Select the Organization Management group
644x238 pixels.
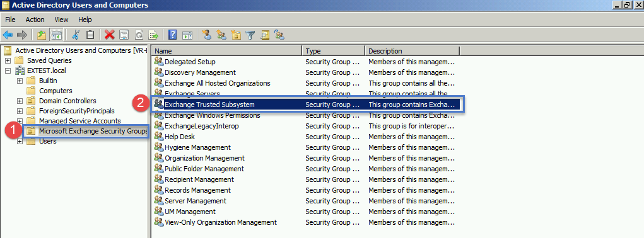[x=204, y=157]
